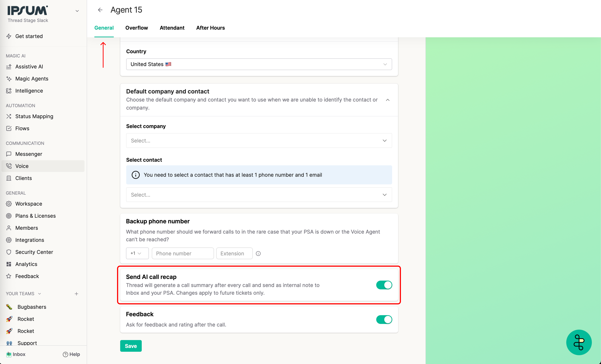Open the Security Center shield icon
601x364 pixels.
point(9,252)
